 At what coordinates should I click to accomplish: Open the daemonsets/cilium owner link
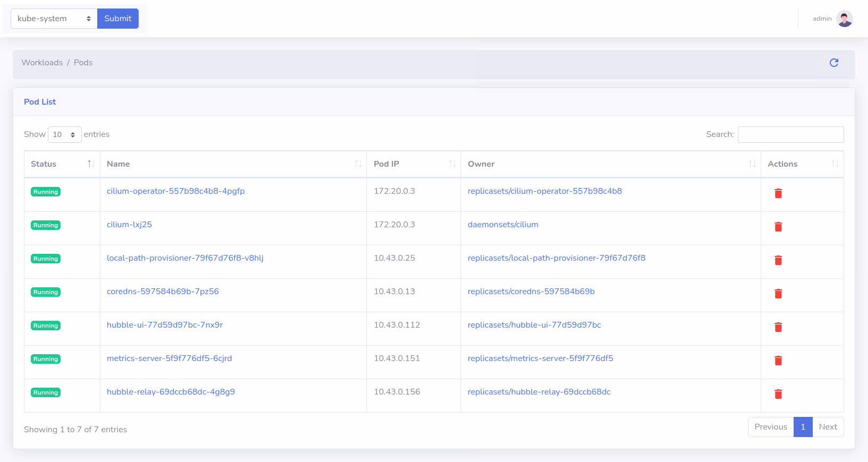(503, 225)
